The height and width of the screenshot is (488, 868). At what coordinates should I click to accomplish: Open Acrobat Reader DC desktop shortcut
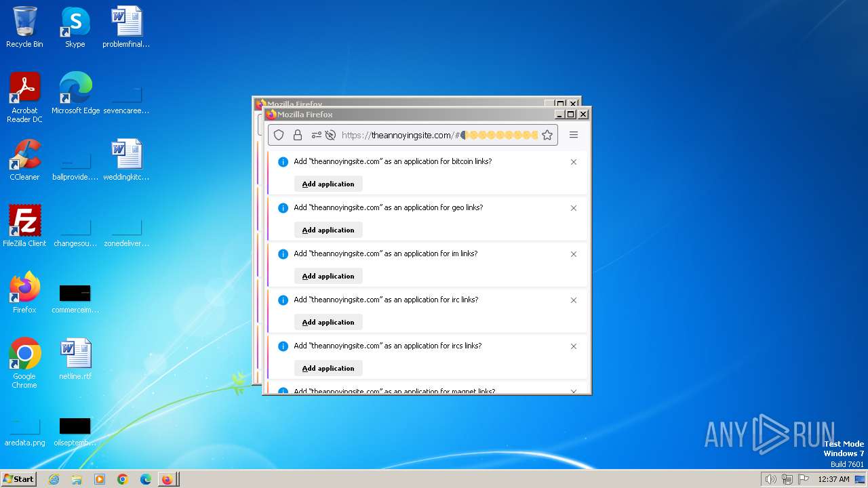pyautogui.click(x=24, y=98)
